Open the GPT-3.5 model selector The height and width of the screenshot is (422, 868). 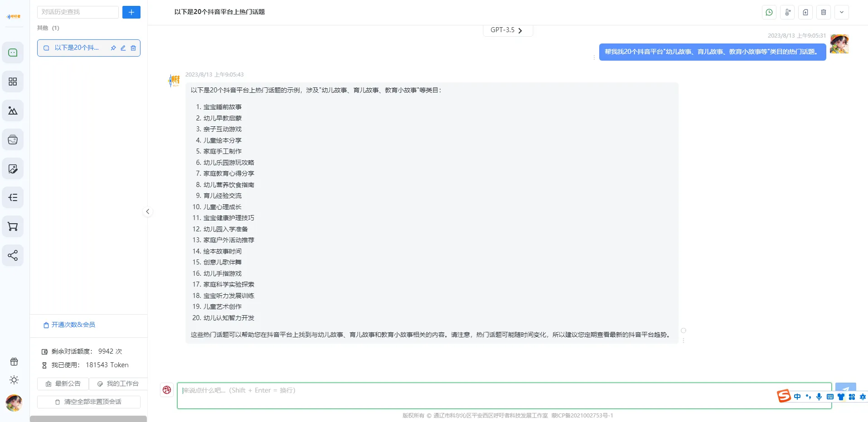click(507, 30)
